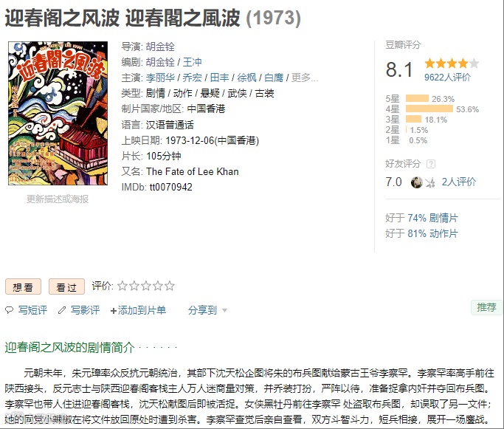Screen dimensions: 504x429
Task: Expand full cast via 更多... link
Action: coord(305,78)
